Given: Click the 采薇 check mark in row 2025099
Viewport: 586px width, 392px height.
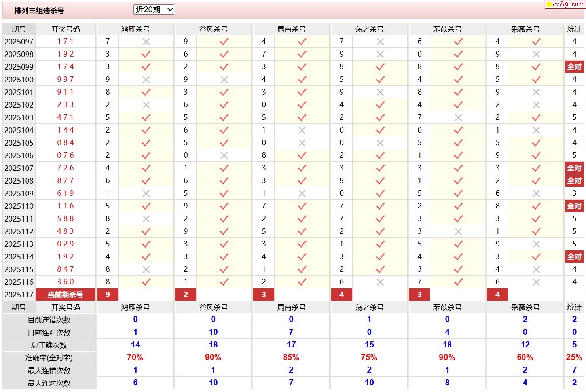Looking at the screenshot, I should coord(536,67).
